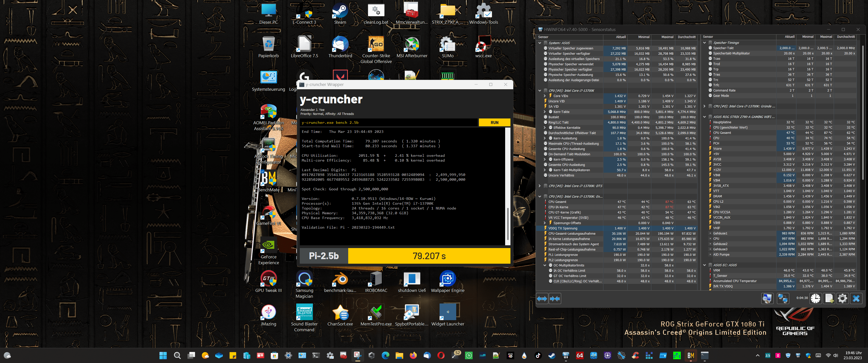Open GPU Tweak III desktop icon
The height and width of the screenshot is (363, 868).
click(x=268, y=282)
